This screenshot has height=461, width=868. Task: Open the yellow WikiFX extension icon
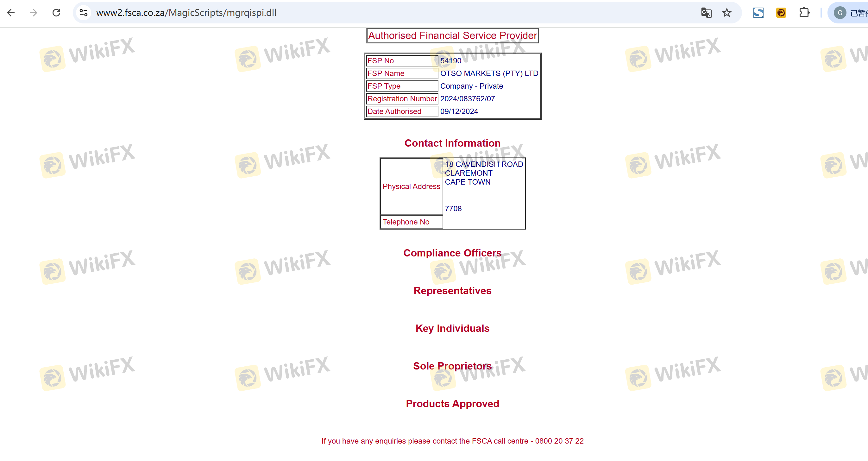click(x=781, y=13)
